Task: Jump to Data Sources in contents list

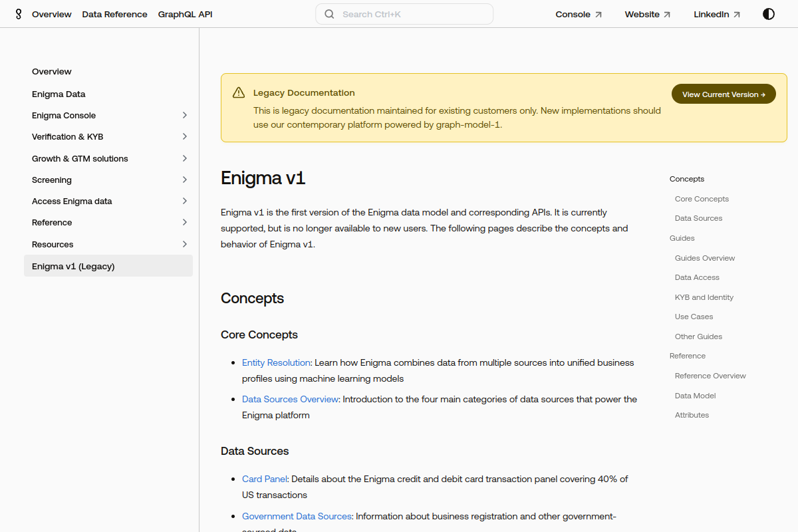Action: tap(698, 218)
